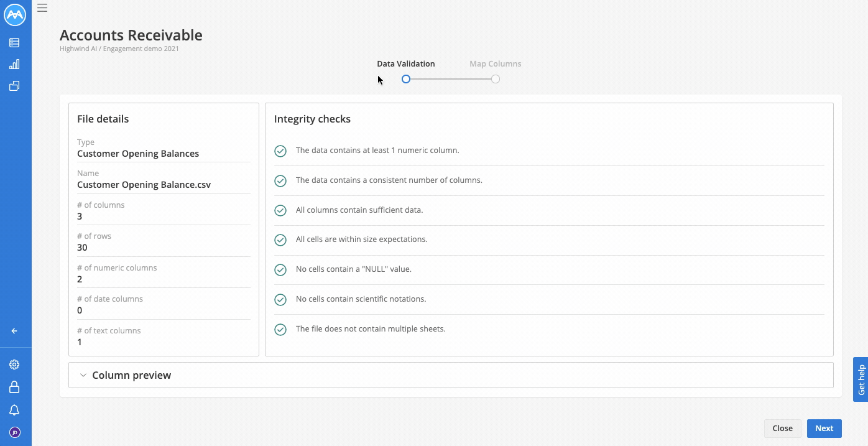
Task: Click check icon for numeric column check
Action: click(x=280, y=151)
